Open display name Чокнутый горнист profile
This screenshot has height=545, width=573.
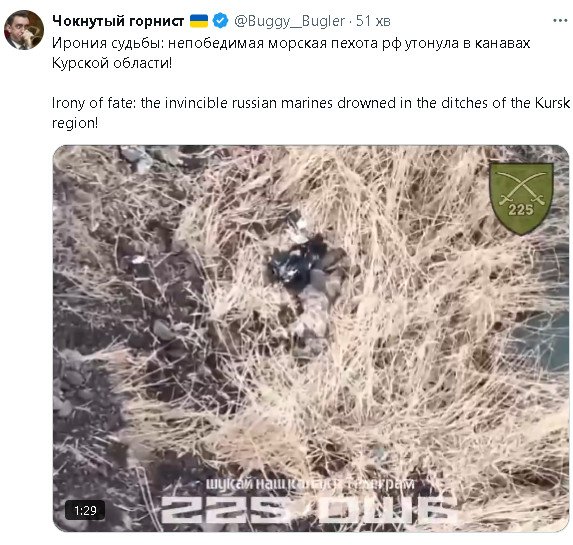(118, 21)
